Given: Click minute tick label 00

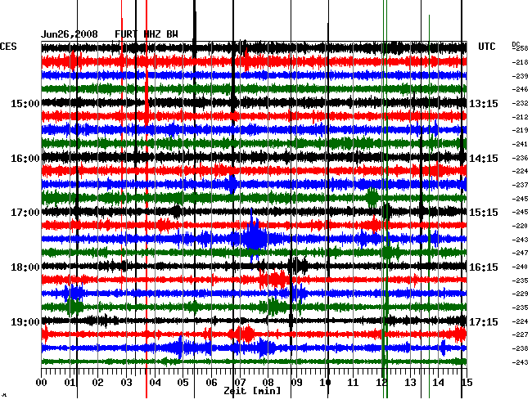Looking at the screenshot, I should pyautogui.click(x=42, y=383).
